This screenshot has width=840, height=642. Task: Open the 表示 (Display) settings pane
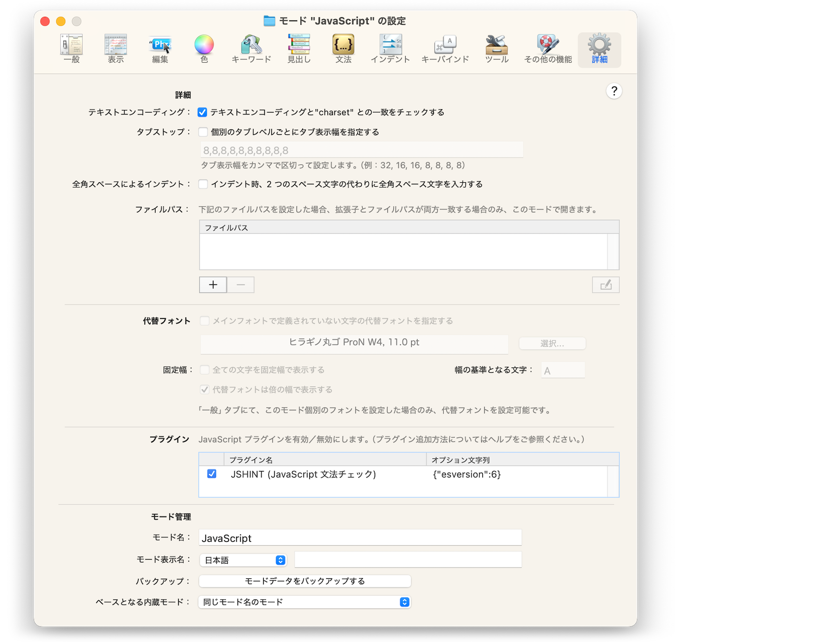pos(116,49)
